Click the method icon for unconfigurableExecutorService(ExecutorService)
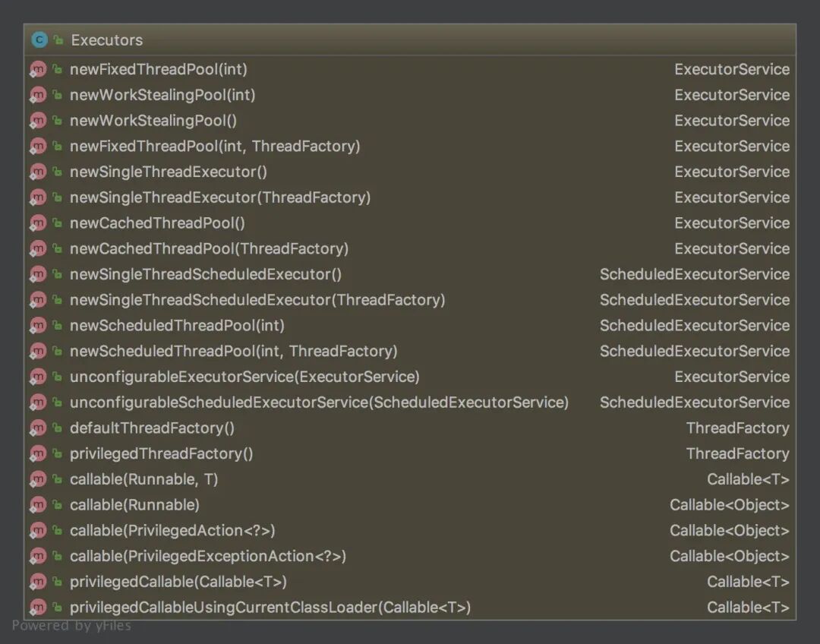Image resolution: width=820 pixels, height=644 pixels. (x=38, y=377)
